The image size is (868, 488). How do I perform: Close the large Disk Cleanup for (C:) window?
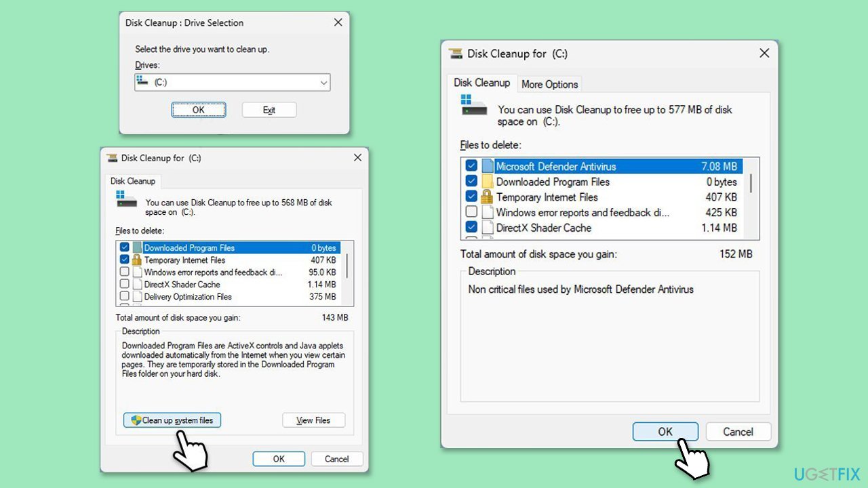coord(764,53)
